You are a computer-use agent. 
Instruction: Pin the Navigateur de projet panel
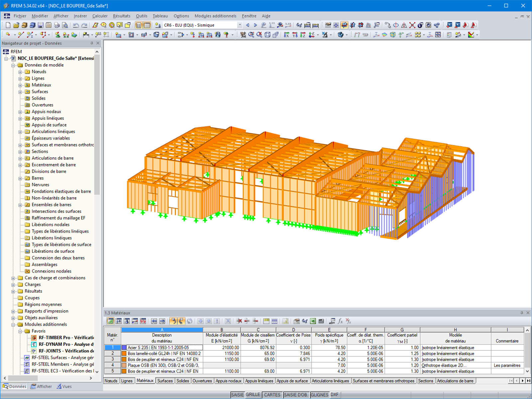click(91, 43)
